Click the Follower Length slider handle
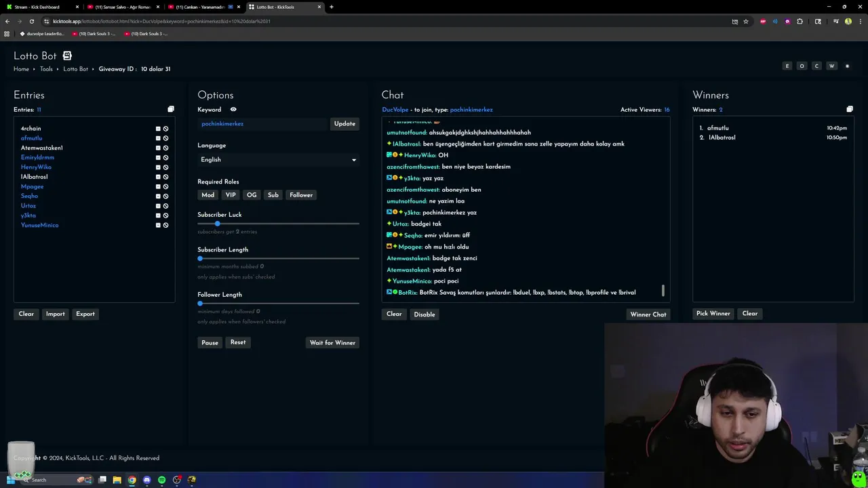This screenshot has height=488, width=868. click(200, 303)
